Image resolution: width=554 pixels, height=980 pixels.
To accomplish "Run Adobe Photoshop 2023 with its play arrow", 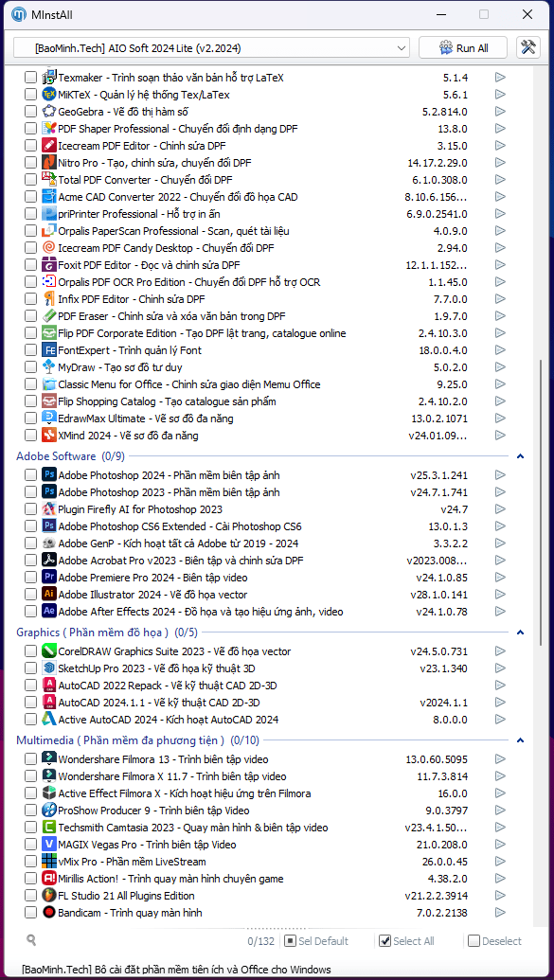I will (500, 492).
